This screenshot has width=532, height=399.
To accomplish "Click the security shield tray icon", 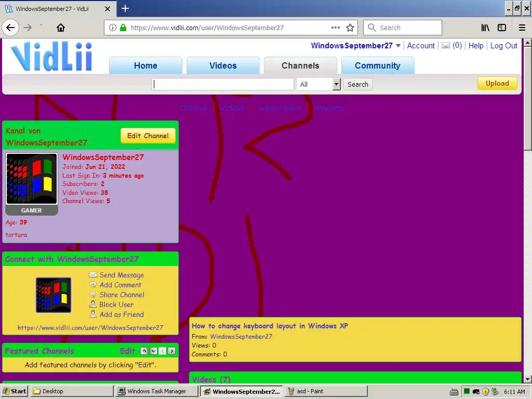I will [486, 392].
